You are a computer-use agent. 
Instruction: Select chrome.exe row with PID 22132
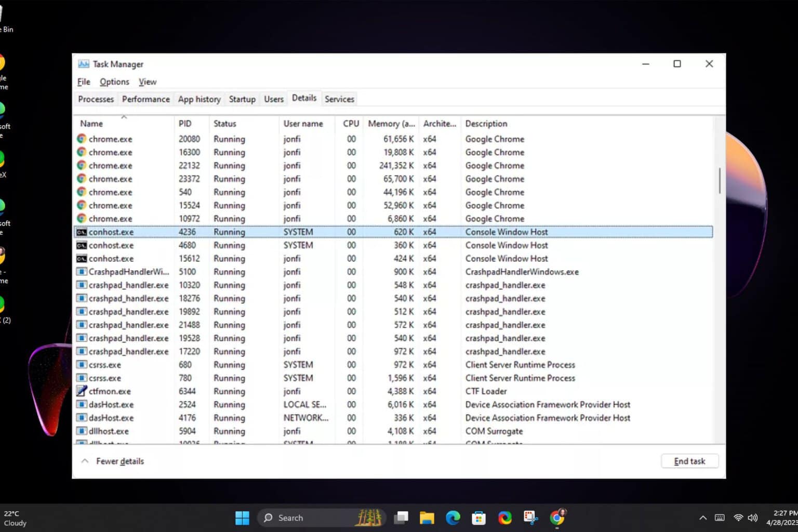click(393, 166)
